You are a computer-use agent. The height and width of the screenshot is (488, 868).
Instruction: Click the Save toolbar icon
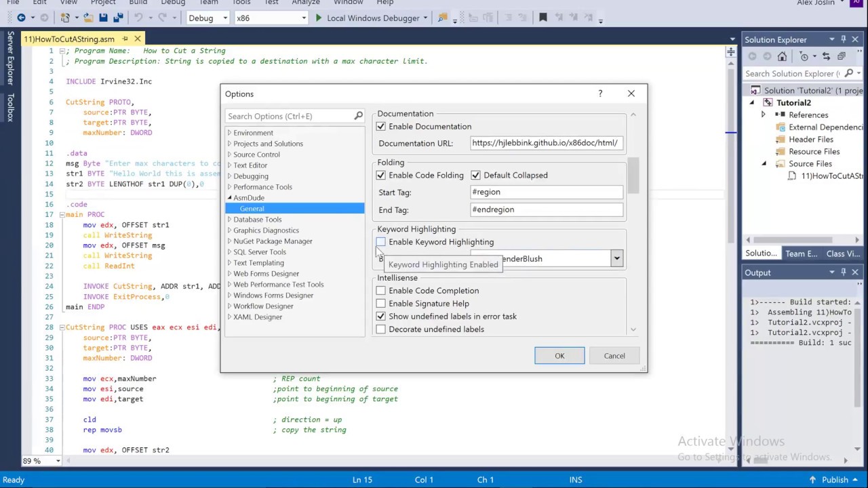point(103,18)
